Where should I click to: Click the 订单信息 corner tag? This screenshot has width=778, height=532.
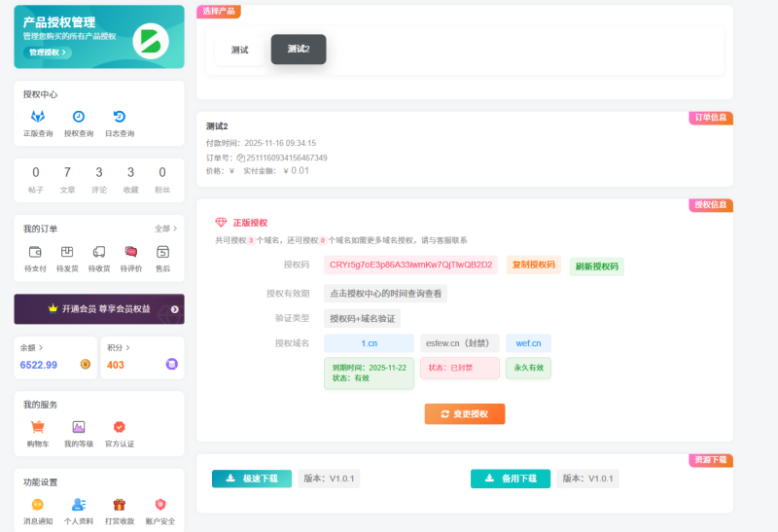[711, 118]
